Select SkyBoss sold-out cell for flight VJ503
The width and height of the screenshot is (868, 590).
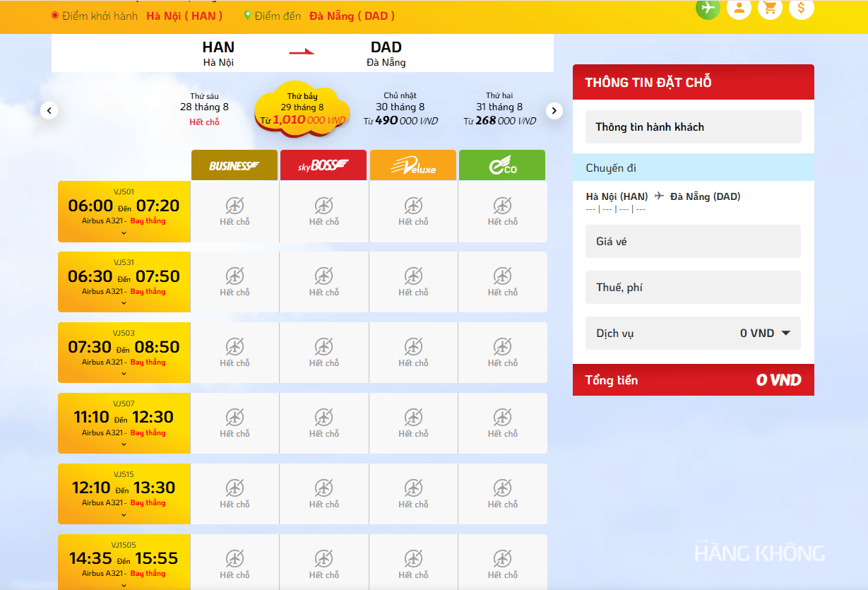coord(324,353)
